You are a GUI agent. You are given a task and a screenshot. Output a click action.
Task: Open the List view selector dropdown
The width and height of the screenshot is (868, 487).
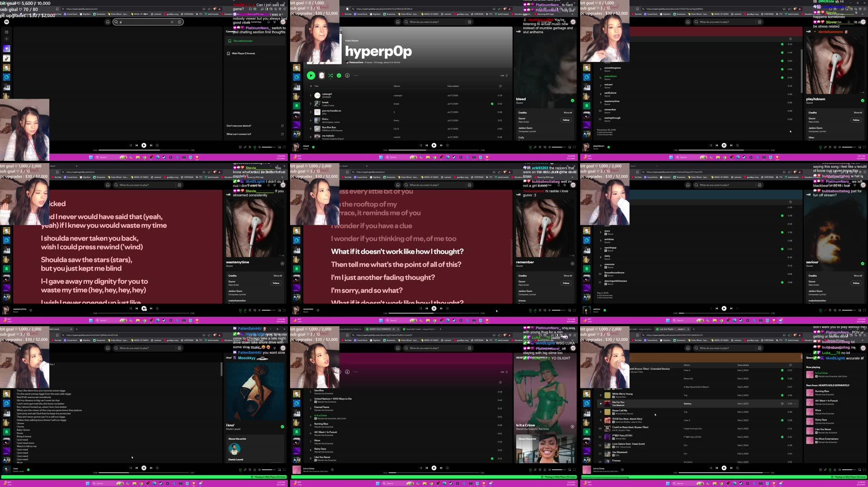[x=504, y=76]
